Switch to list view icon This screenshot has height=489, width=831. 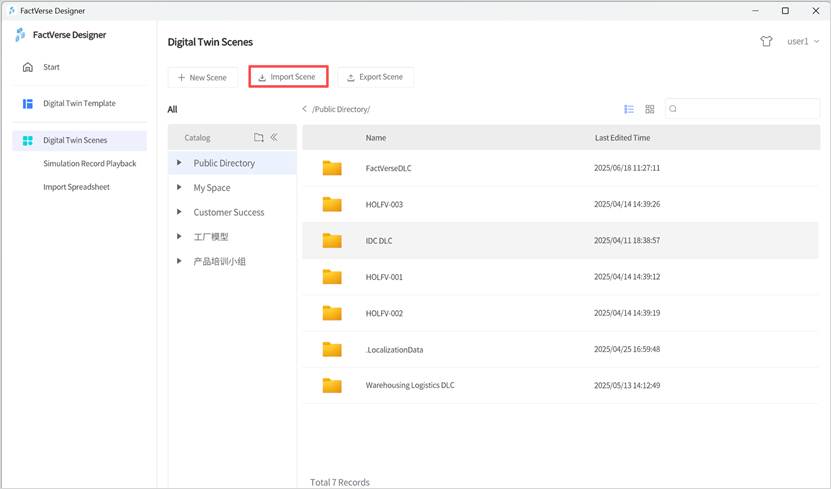pyautogui.click(x=629, y=109)
